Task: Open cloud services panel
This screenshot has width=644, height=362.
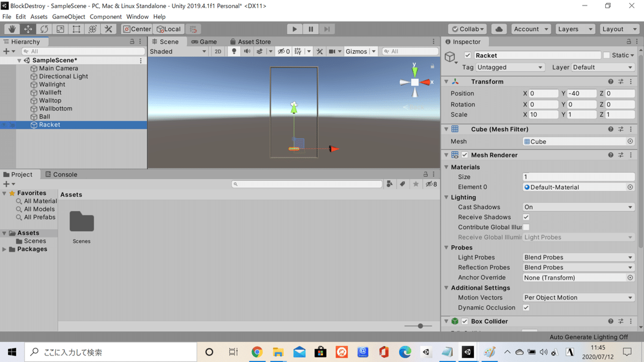Action: pyautogui.click(x=499, y=29)
